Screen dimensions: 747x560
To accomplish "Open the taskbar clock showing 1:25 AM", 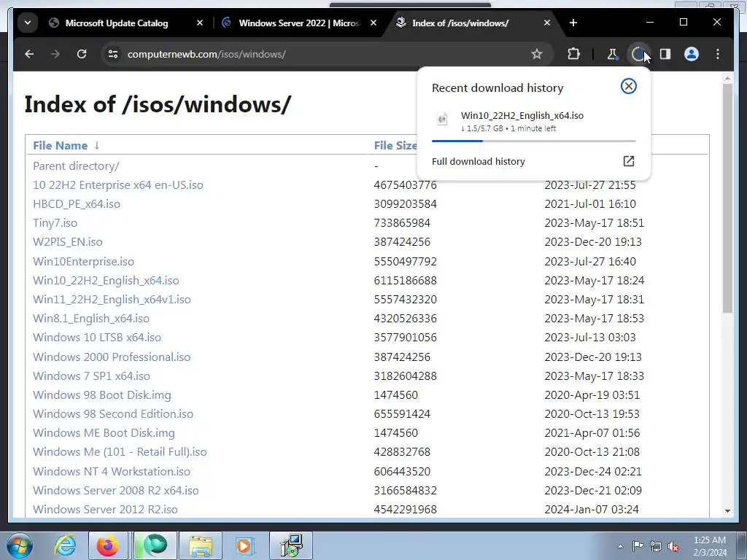I will tap(710, 546).
